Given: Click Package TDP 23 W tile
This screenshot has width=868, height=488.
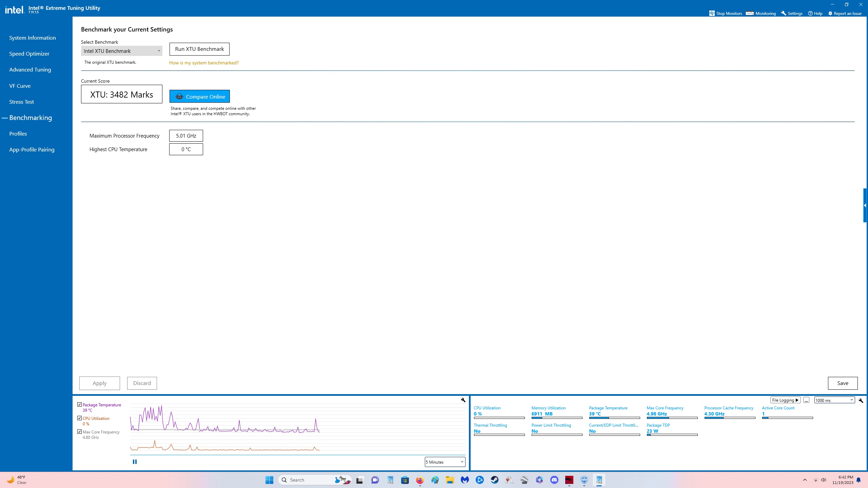Looking at the screenshot, I should tap(672, 430).
